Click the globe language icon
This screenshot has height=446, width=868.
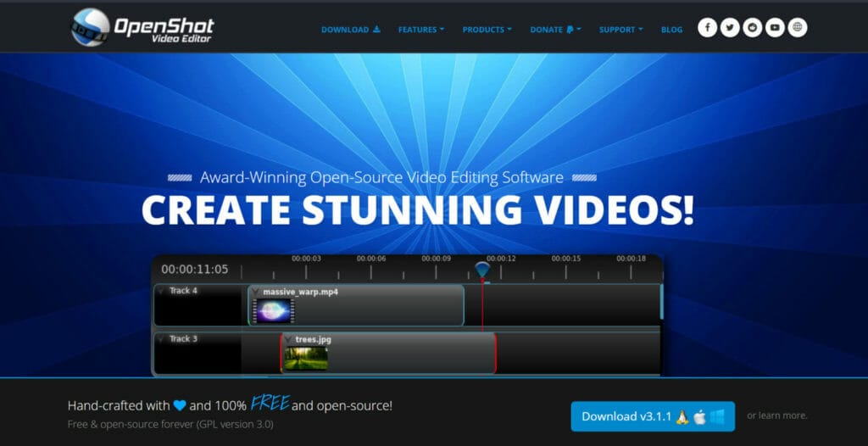click(x=797, y=28)
